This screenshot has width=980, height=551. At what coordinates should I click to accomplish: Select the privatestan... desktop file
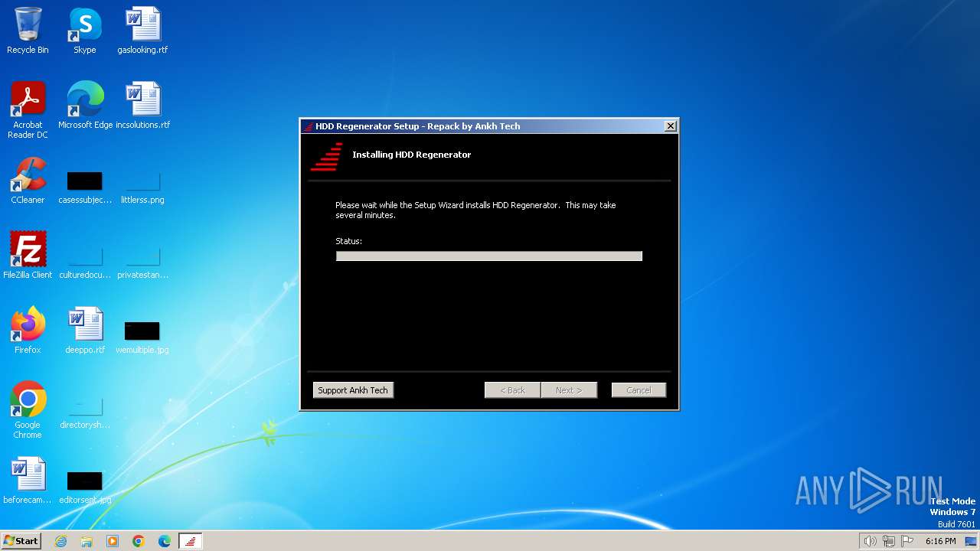coord(142,262)
